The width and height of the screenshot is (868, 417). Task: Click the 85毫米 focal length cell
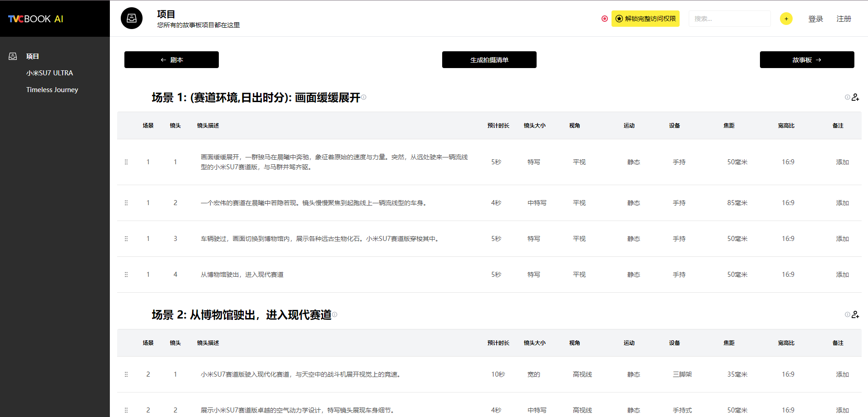[737, 203]
